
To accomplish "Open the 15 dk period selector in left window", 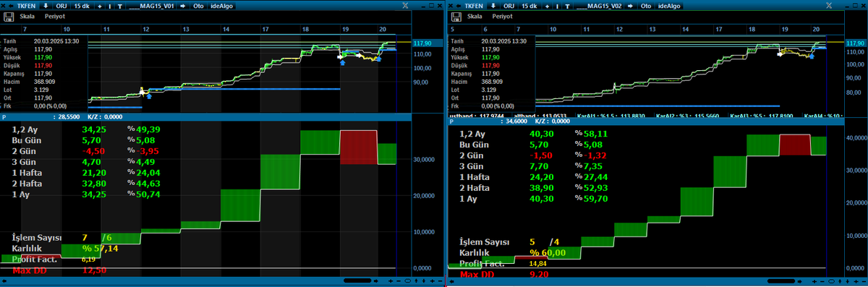I will pos(82,6).
